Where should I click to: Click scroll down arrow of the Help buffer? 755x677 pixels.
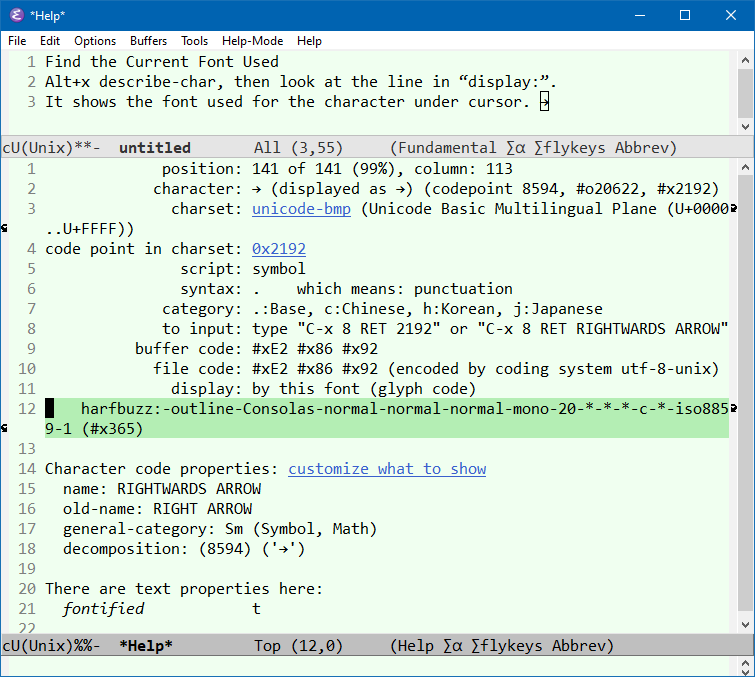[x=745, y=625]
